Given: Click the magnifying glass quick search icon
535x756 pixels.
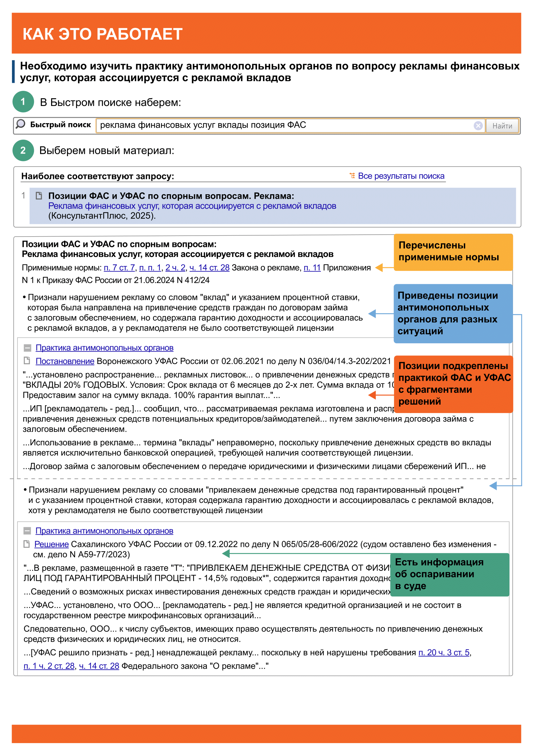Looking at the screenshot, I should coord(20,124).
